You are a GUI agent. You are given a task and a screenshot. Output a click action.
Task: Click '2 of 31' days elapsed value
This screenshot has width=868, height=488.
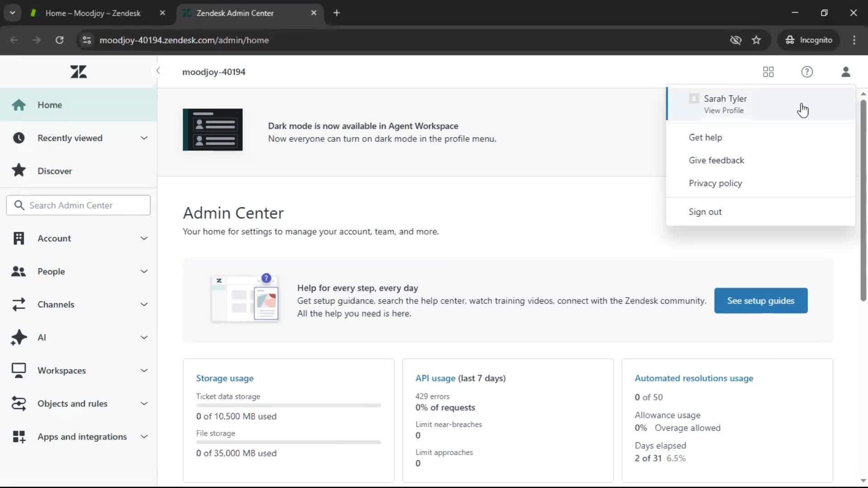pyautogui.click(x=648, y=458)
